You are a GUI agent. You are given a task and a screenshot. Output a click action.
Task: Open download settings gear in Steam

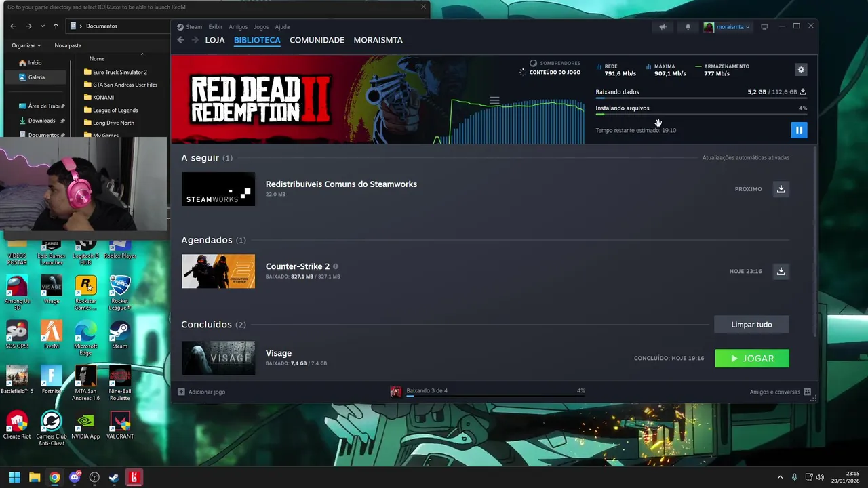801,70
